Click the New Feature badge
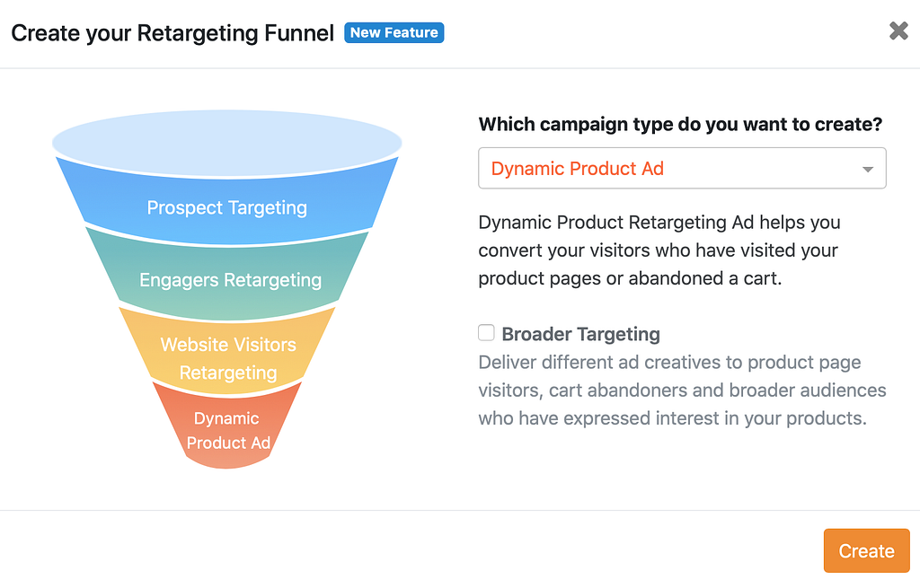 point(394,32)
